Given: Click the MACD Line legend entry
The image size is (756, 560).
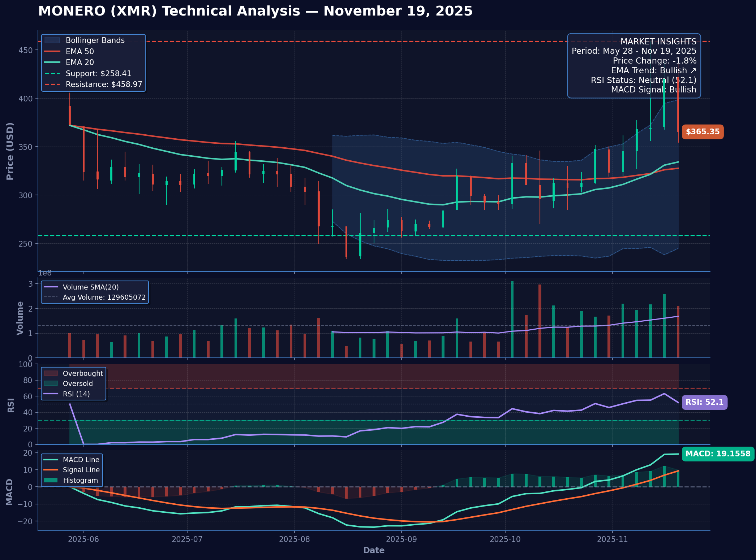Looking at the screenshot, I should [81, 460].
